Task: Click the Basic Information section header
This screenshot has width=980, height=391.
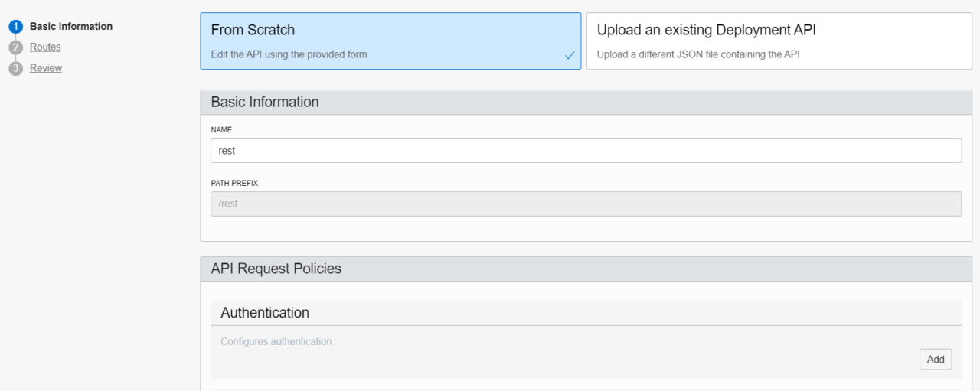Action: 586,102
